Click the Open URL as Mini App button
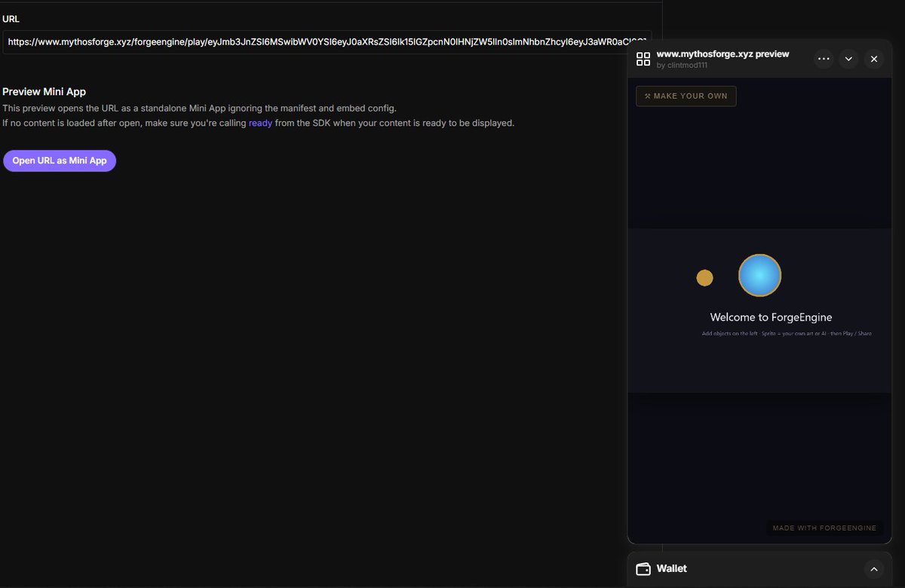Image resolution: width=905 pixels, height=588 pixels. point(60,161)
